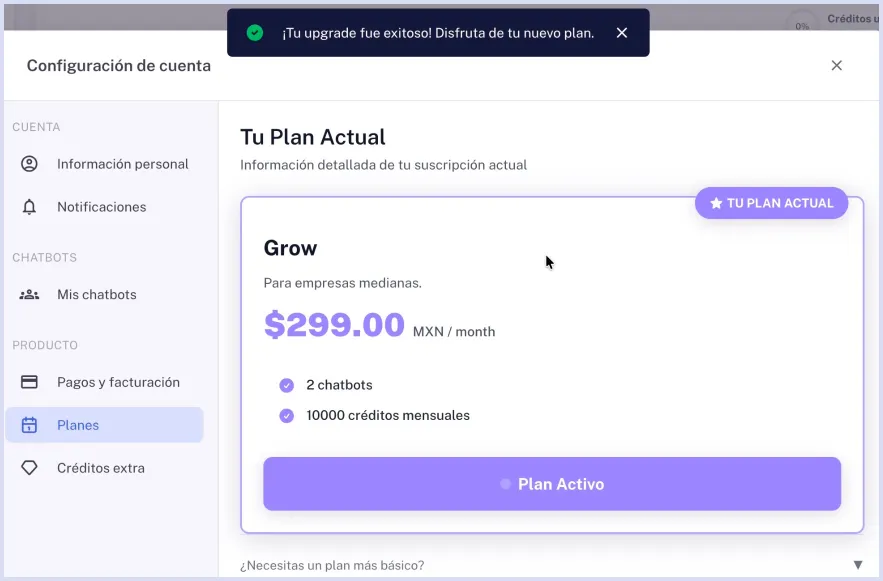The height and width of the screenshot is (581, 883).
Task: Select the Mis chatbots people icon
Action: (x=31, y=294)
